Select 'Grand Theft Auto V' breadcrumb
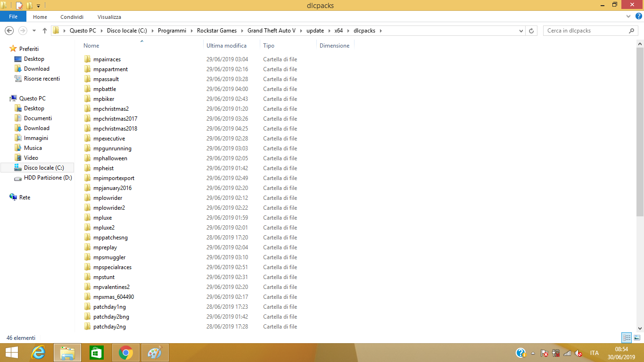The height and width of the screenshot is (362, 644). [272, 31]
